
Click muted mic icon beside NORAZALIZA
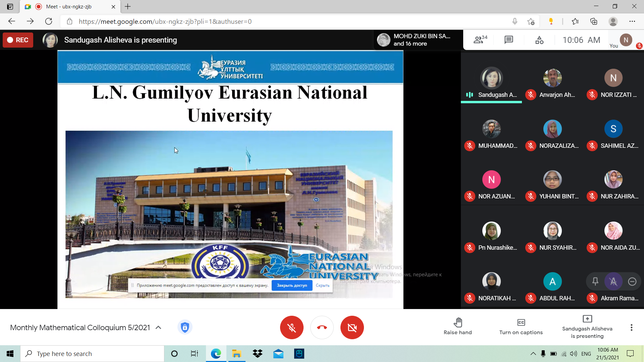tap(531, 146)
